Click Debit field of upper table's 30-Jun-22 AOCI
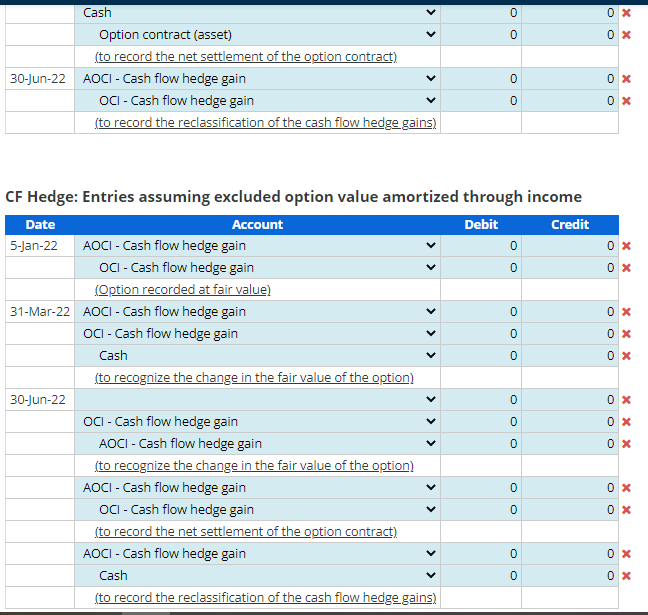 pos(481,79)
